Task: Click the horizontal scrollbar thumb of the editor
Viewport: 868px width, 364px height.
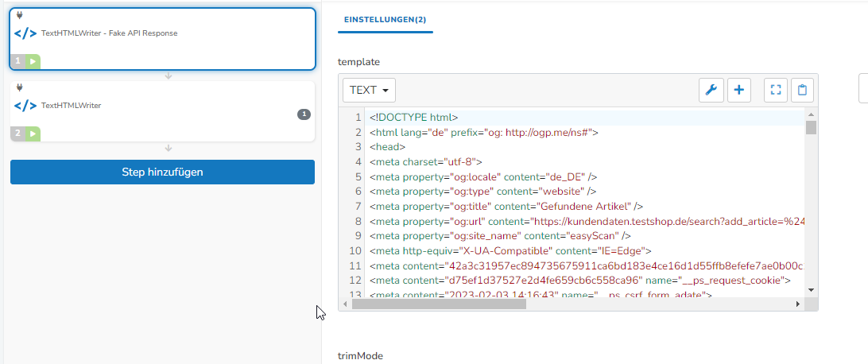Action: (439, 304)
